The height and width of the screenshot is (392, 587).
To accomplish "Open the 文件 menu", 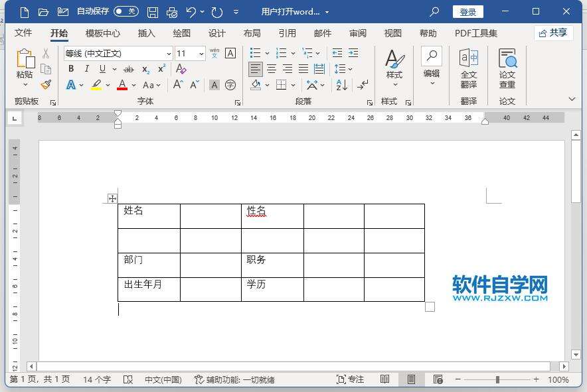I will pyautogui.click(x=23, y=33).
